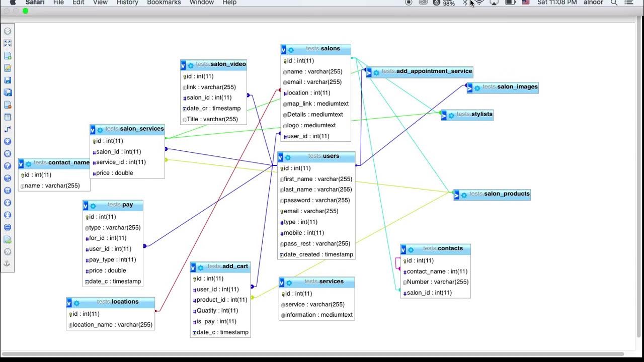Collapse the tests.salons table

[x=284, y=50]
